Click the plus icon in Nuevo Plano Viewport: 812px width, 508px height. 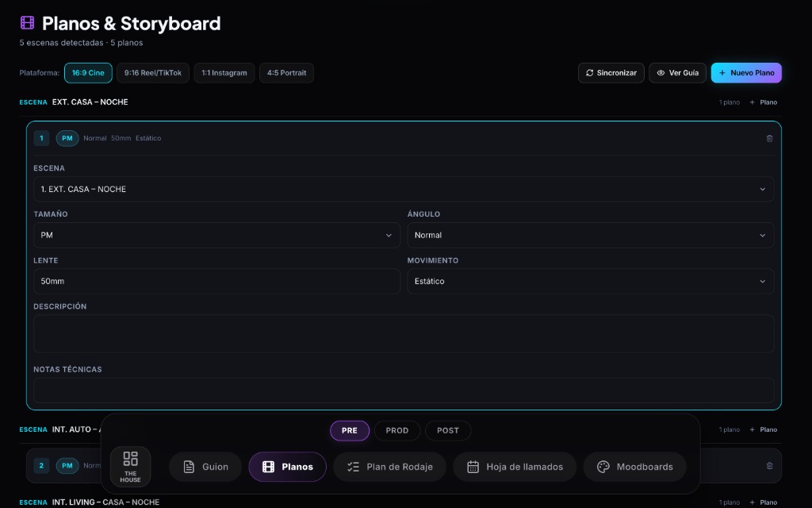click(722, 73)
